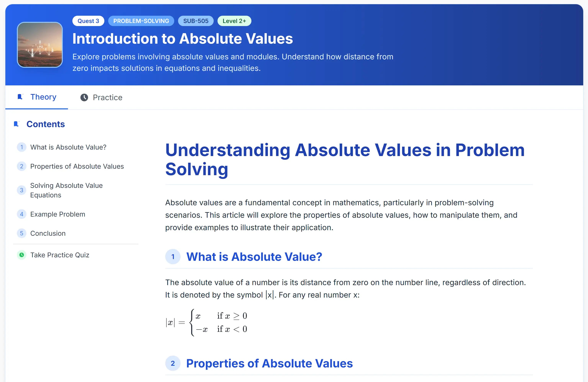Viewport: 588px width, 382px height.
Task: Click the green Take Practice Quiz icon
Action: [x=22, y=255]
